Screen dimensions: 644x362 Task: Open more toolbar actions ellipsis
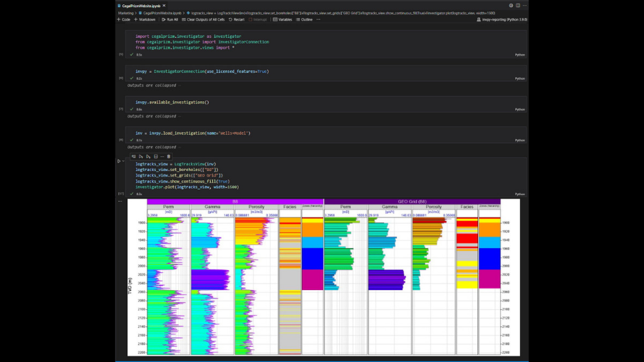(318, 19)
